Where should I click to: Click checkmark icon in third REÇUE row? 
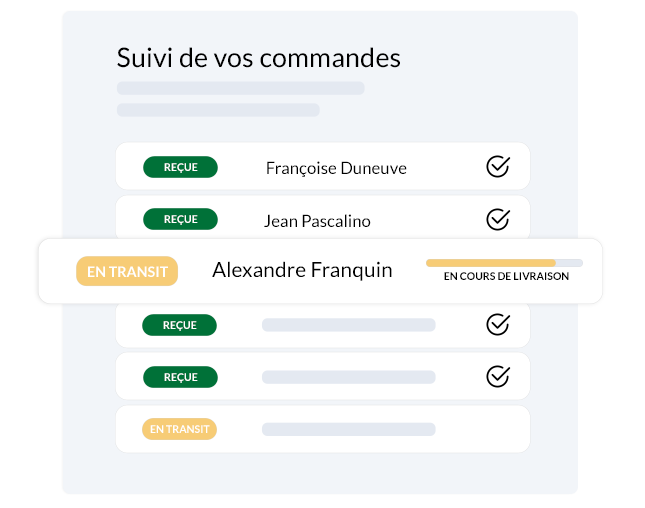tap(498, 325)
